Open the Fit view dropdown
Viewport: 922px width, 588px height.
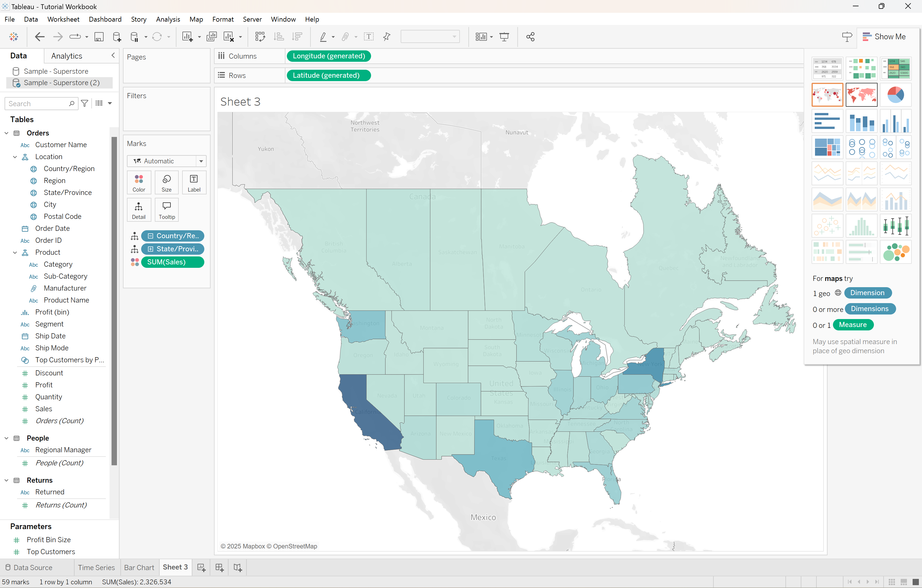(x=430, y=37)
